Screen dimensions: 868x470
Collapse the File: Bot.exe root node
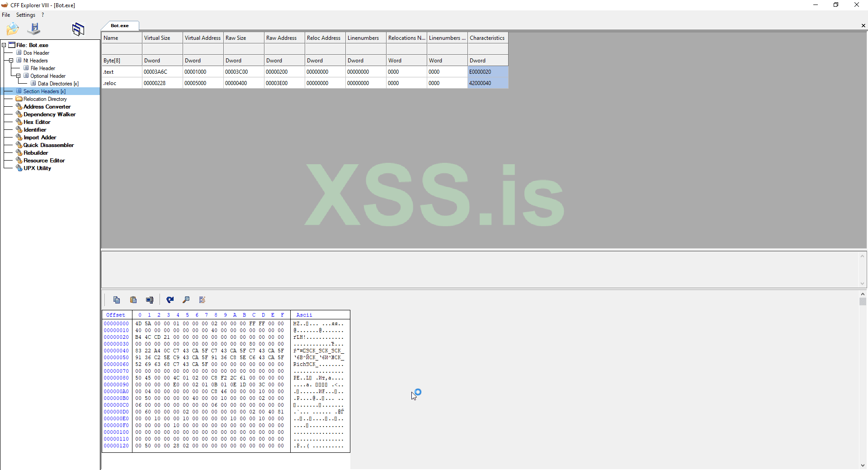(x=4, y=45)
